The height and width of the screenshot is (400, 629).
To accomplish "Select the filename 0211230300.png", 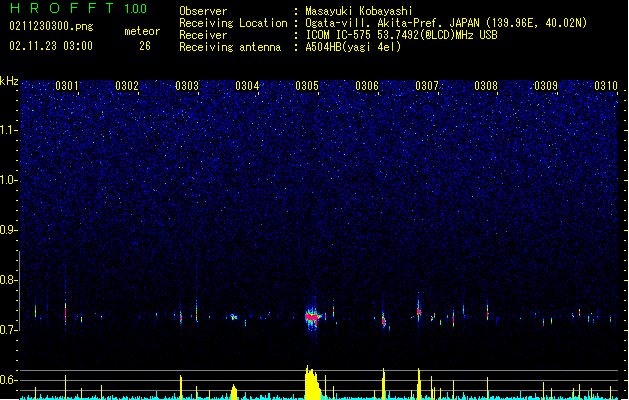I will click(51, 26).
